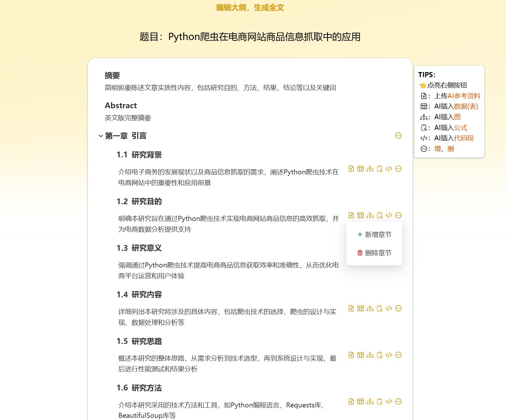The image size is (506, 420).
Task: Select the figure insert icon for 1.1 研究背景
Action: pos(370,169)
